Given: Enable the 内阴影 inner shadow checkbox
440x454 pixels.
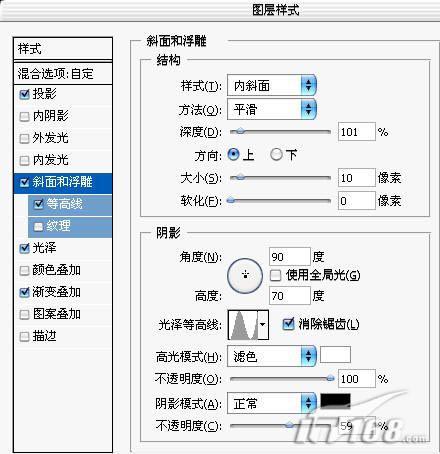Looking at the screenshot, I should [x=24, y=117].
